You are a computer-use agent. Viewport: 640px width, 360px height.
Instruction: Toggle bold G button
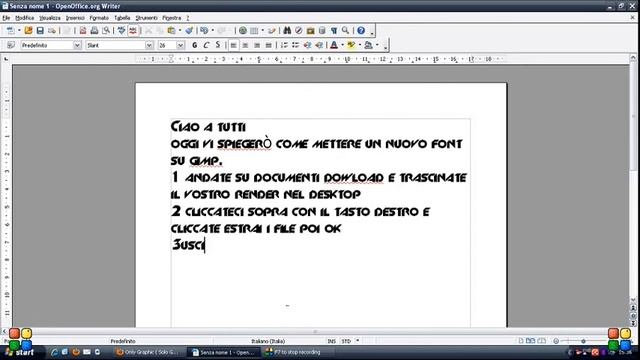point(195,45)
